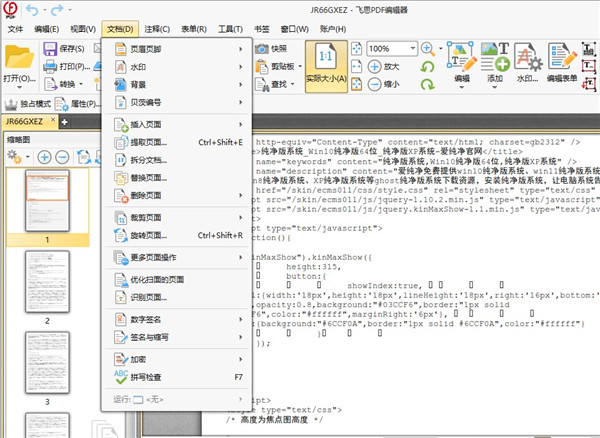Click the 快照 snapshot camera icon

point(262,48)
